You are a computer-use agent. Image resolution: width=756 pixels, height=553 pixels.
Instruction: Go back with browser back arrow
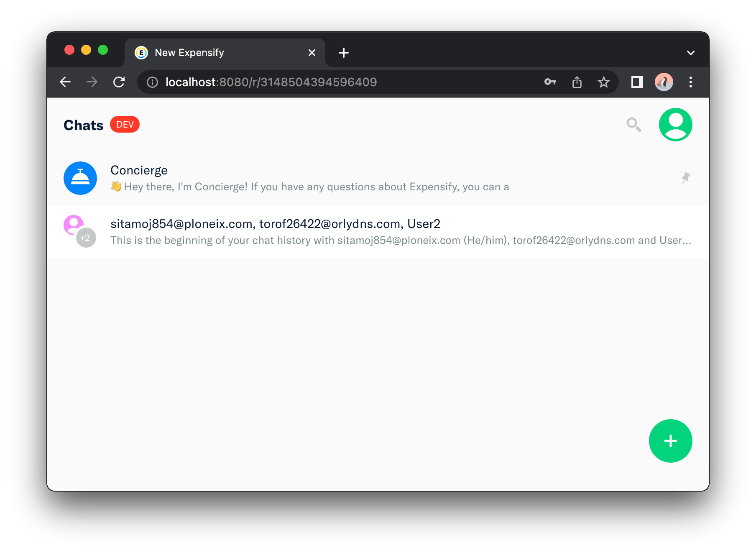[65, 82]
